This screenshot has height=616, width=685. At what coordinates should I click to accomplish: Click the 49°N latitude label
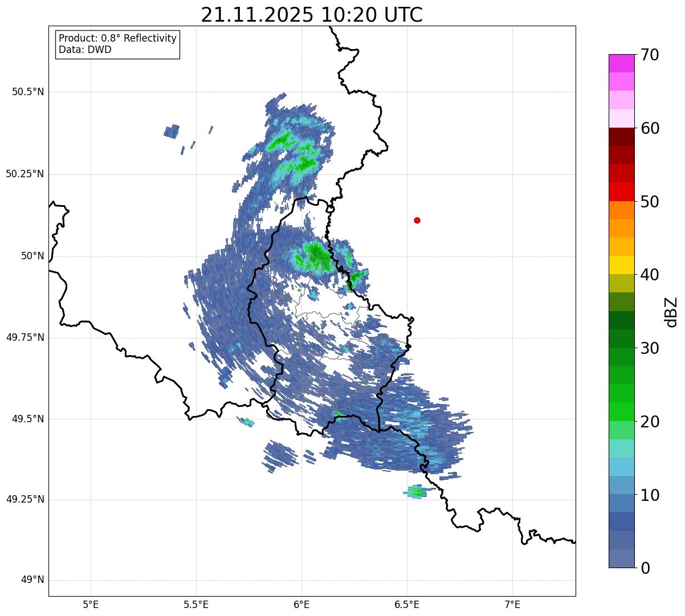32,580
